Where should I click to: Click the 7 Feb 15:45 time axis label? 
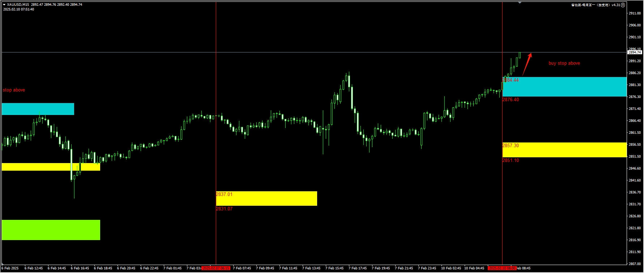pyautogui.click(x=334, y=268)
